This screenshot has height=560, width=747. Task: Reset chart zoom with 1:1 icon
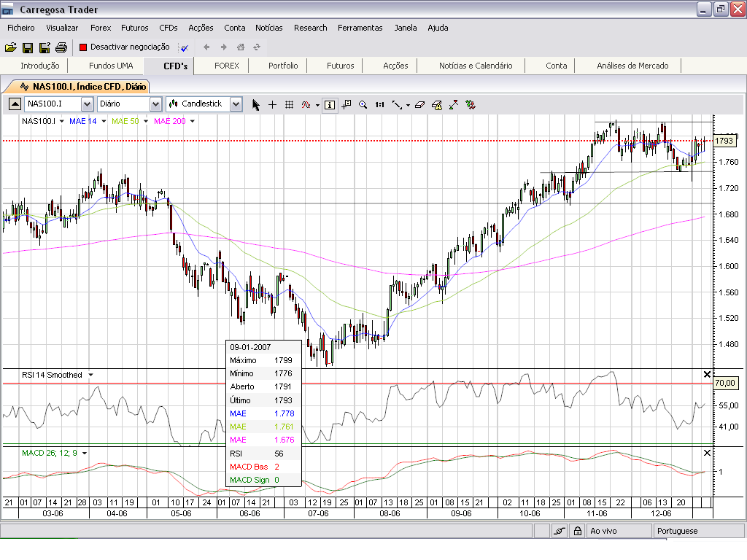coord(379,104)
